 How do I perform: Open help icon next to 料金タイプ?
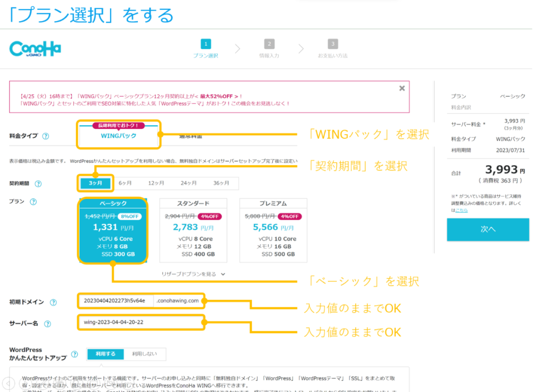[45, 136]
